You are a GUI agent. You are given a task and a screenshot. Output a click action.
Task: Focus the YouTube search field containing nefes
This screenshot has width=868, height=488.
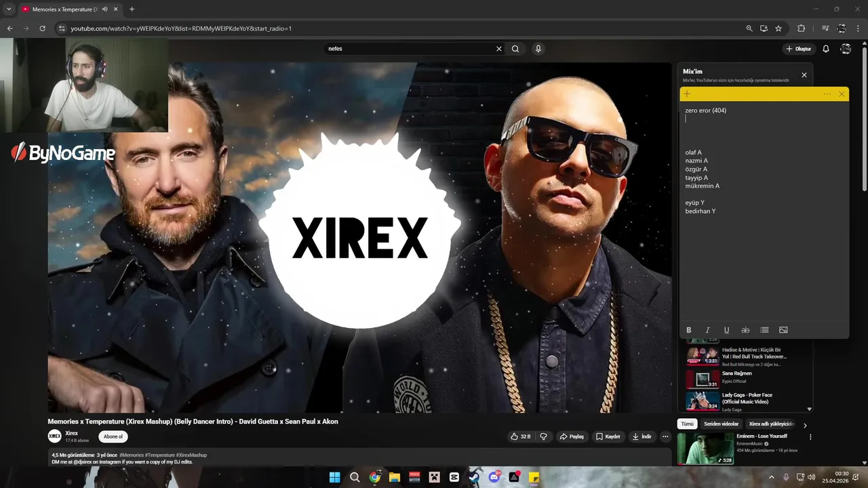point(409,49)
